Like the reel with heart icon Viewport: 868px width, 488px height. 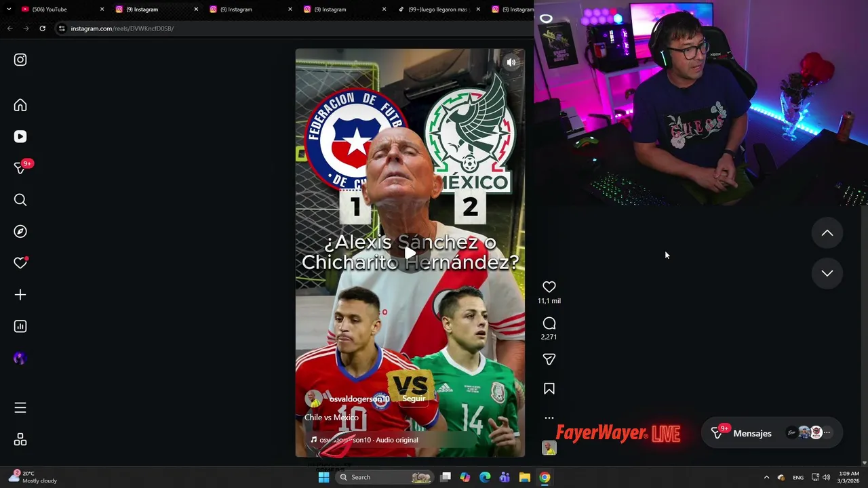pos(549,287)
